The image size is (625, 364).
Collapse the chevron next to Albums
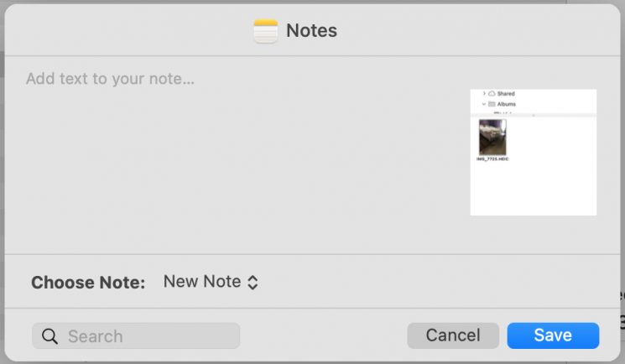coord(483,104)
